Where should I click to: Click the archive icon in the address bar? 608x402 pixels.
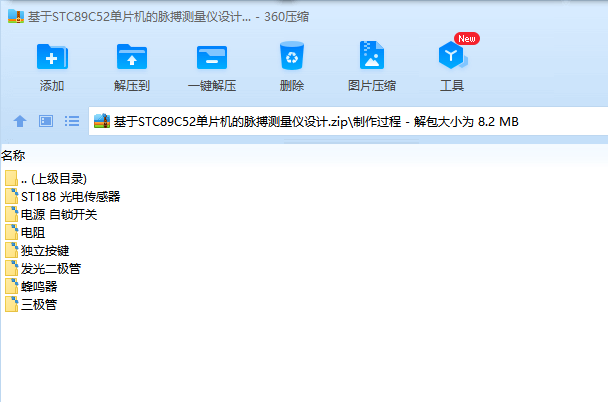(x=102, y=121)
